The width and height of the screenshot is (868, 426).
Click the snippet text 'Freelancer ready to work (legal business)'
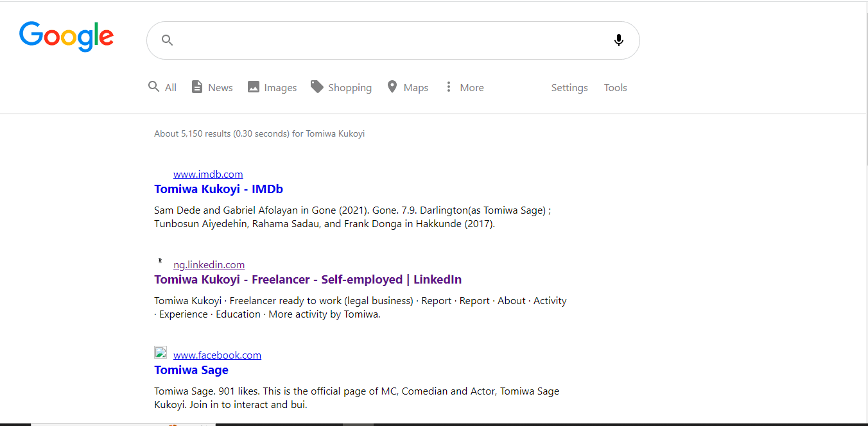[x=321, y=300]
